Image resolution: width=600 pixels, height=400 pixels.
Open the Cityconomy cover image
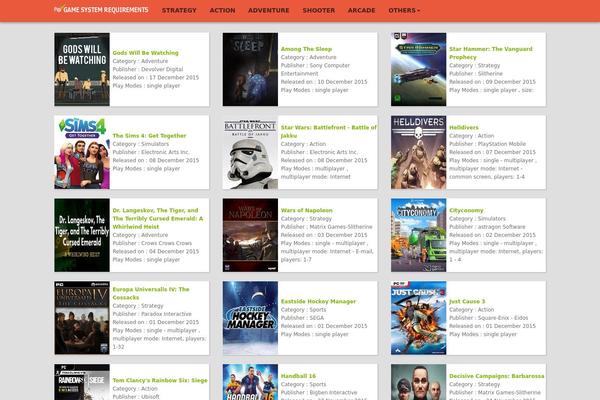(419, 235)
